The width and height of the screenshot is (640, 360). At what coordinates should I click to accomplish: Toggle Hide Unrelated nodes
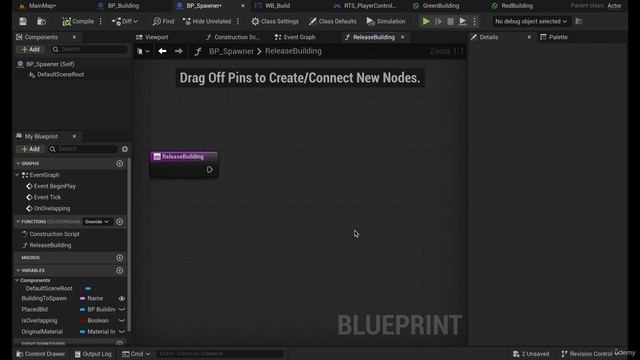(x=207, y=21)
